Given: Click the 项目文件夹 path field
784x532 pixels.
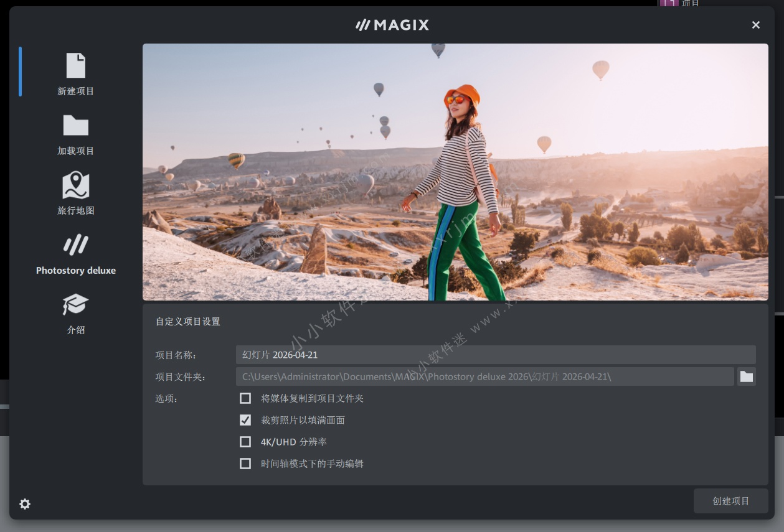Looking at the screenshot, I should 484,376.
